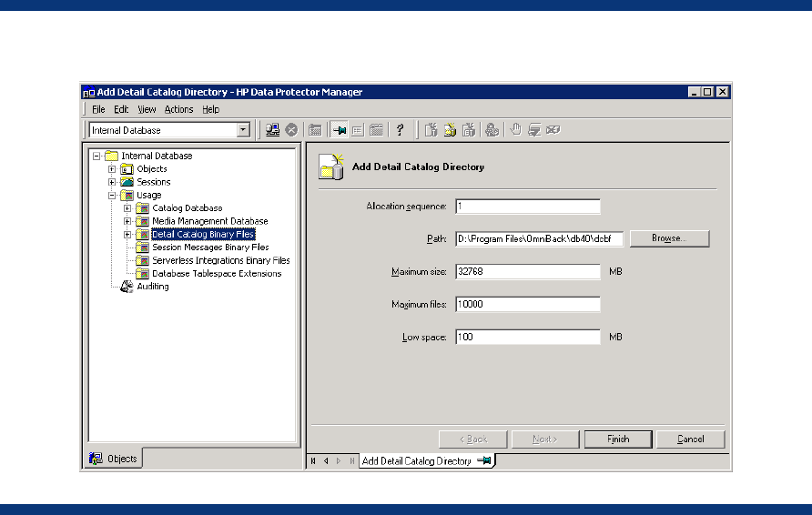
Task: Click the Browse button next to Path
Action: click(668, 238)
